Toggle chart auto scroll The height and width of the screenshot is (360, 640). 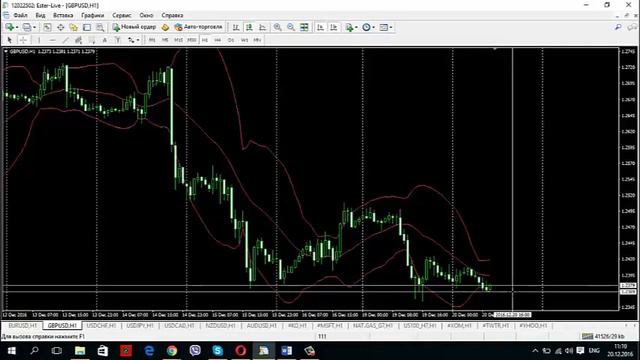(320, 27)
